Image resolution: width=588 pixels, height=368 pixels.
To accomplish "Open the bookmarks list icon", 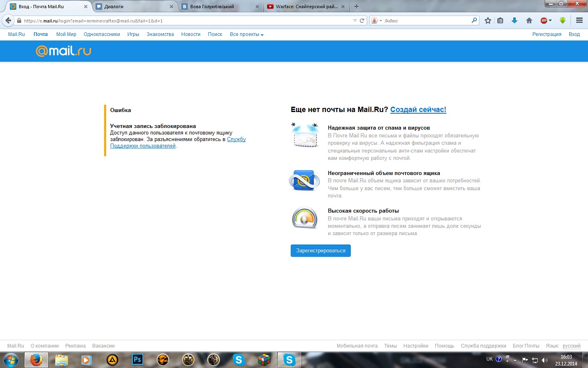I will coord(500,20).
